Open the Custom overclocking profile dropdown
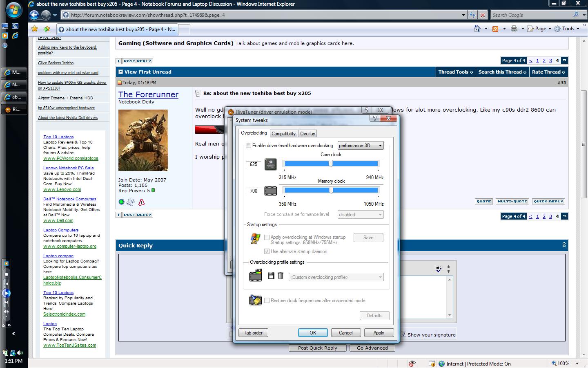 click(x=336, y=277)
